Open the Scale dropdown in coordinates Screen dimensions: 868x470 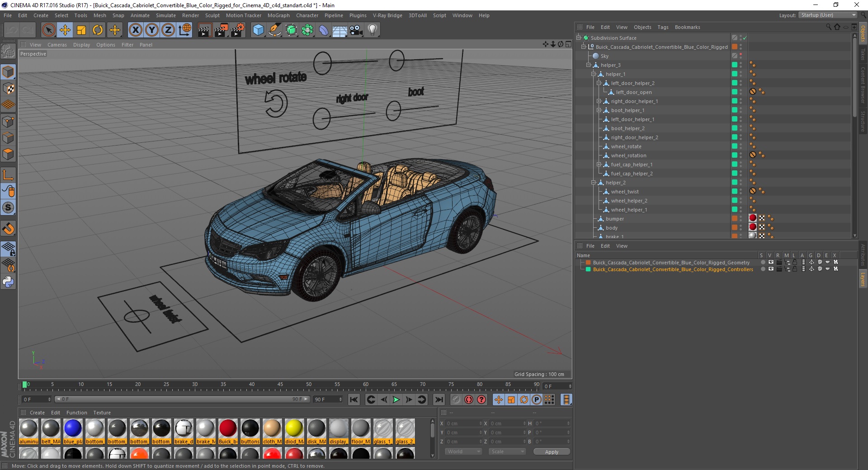pyautogui.click(x=507, y=451)
